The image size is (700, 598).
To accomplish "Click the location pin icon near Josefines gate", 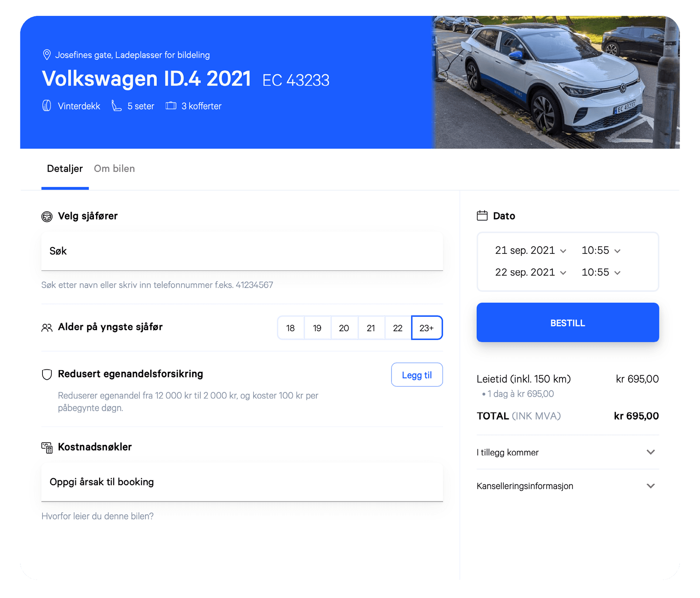I will click(47, 55).
